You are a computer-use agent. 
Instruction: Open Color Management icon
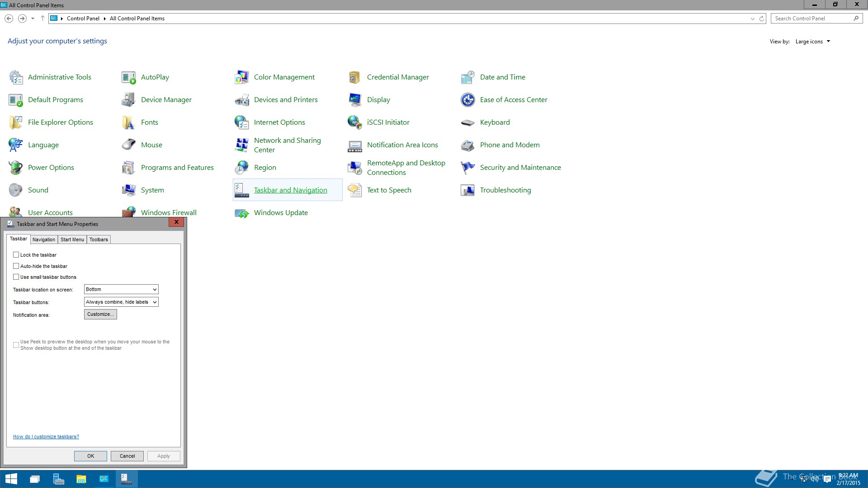[242, 77]
